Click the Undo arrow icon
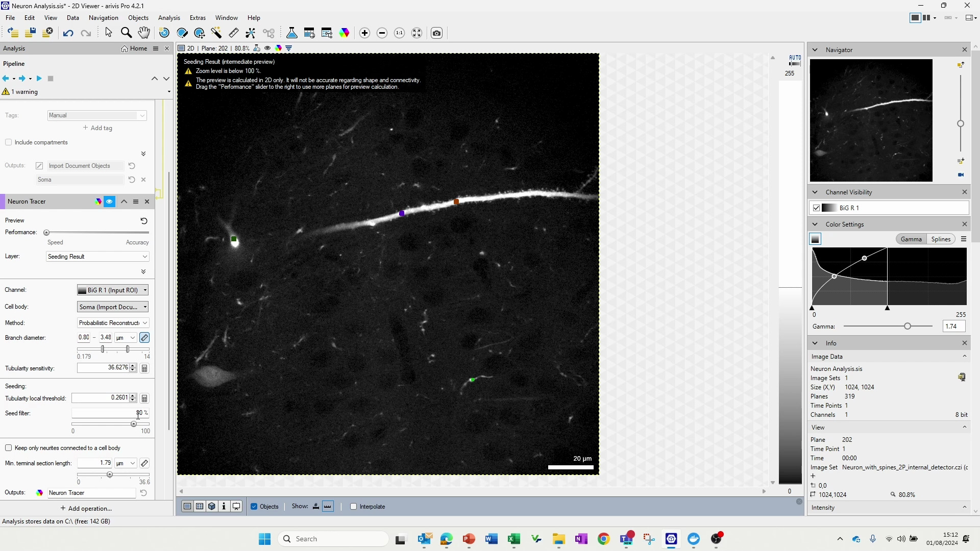 tap(68, 33)
